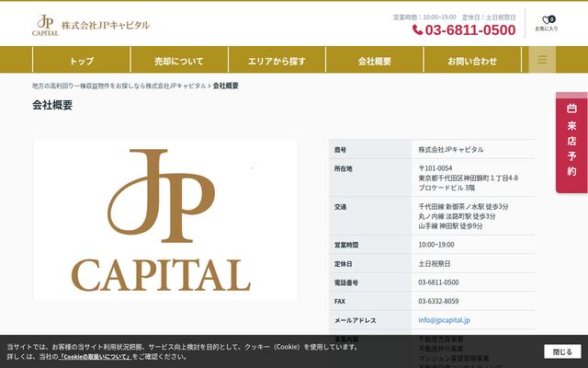
Task: Click the red phone icon
Action: pyautogui.click(x=417, y=30)
